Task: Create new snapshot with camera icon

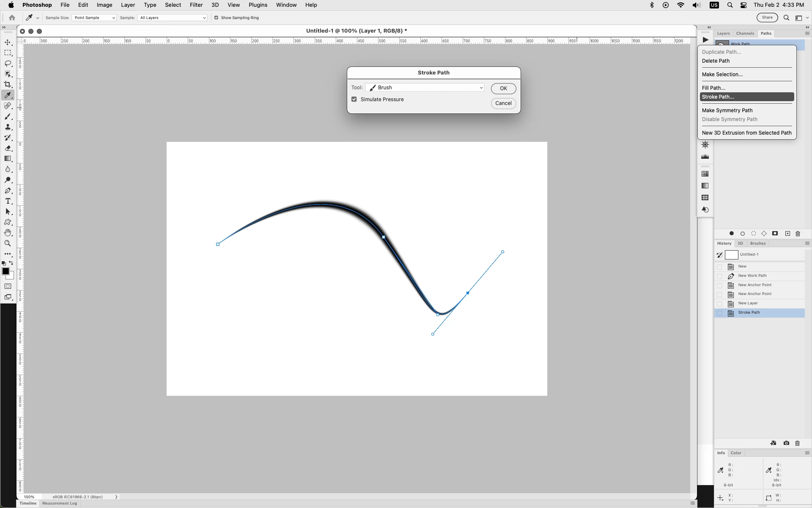Action: (x=786, y=443)
